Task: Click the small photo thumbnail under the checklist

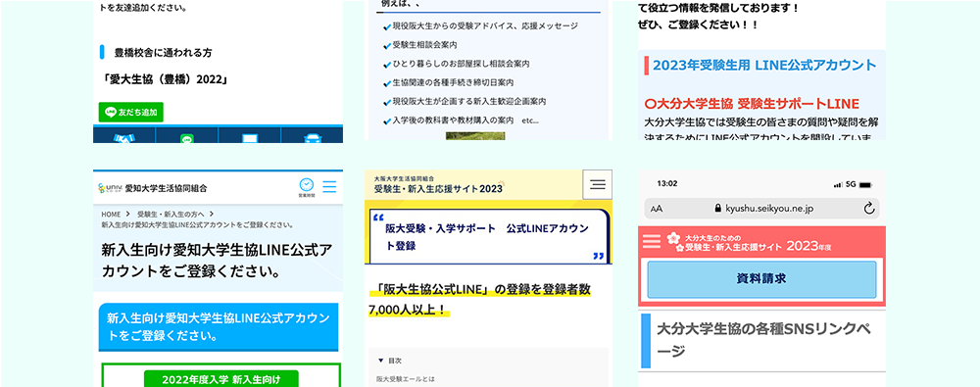Action: pyautogui.click(x=475, y=136)
